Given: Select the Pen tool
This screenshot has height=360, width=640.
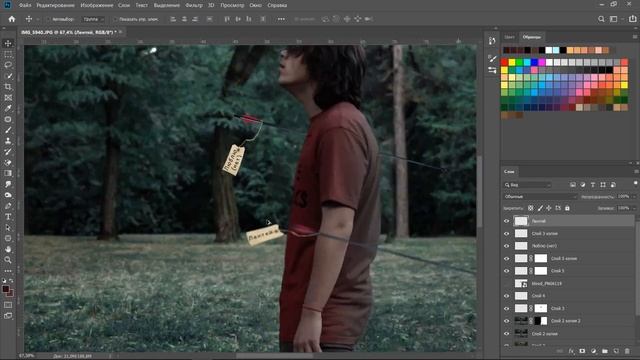Looking at the screenshot, I should tap(8, 206).
